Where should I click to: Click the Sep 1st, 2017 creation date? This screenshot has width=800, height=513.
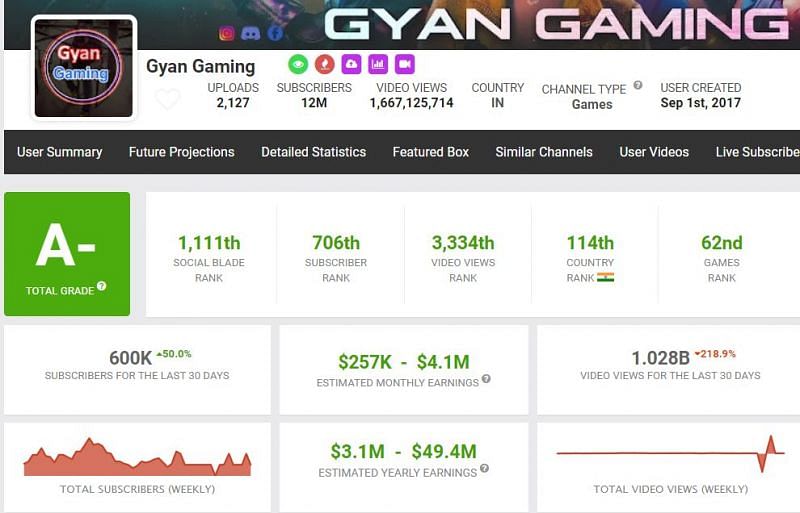pyautogui.click(x=701, y=103)
